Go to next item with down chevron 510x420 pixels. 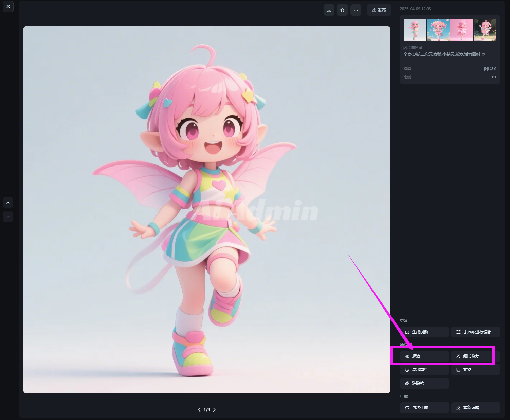tap(8, 216)
